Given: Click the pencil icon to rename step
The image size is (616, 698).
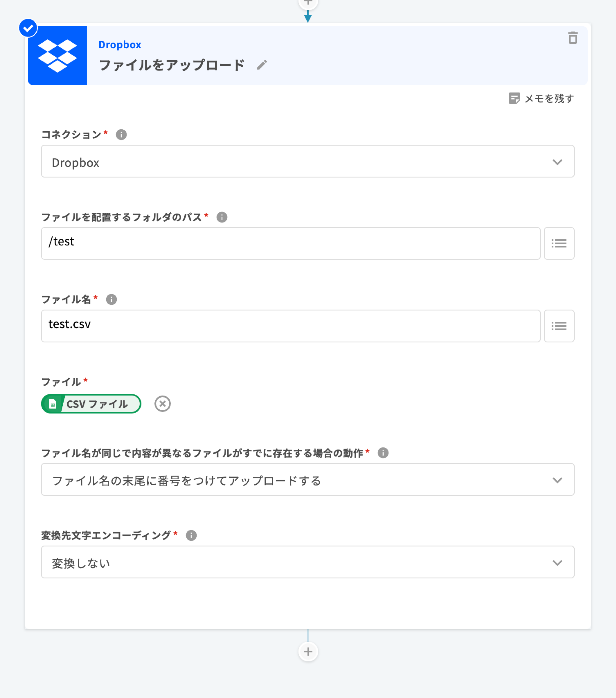Looking at the screenshot, I should [262, 65].
